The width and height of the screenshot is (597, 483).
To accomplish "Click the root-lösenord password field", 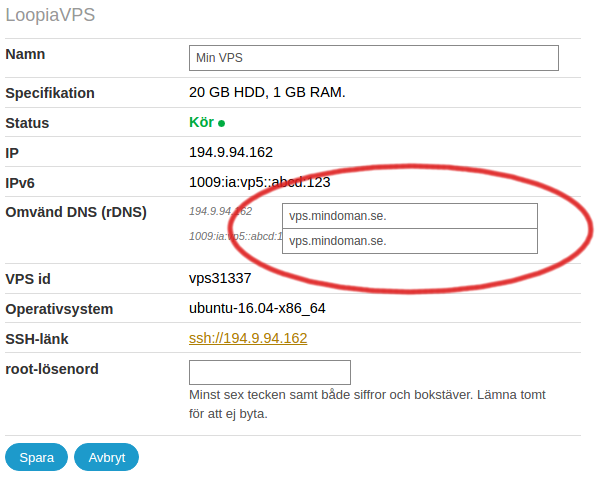I will point(270,372).
